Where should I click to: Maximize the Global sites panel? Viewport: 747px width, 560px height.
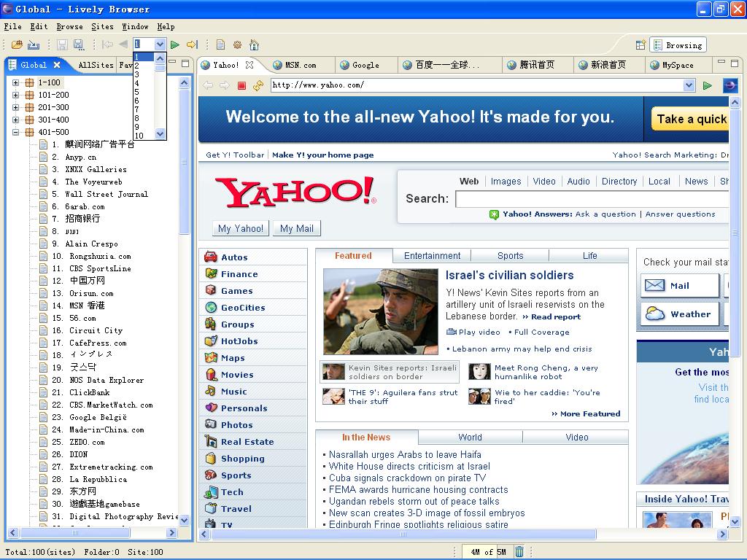point(185,63)
